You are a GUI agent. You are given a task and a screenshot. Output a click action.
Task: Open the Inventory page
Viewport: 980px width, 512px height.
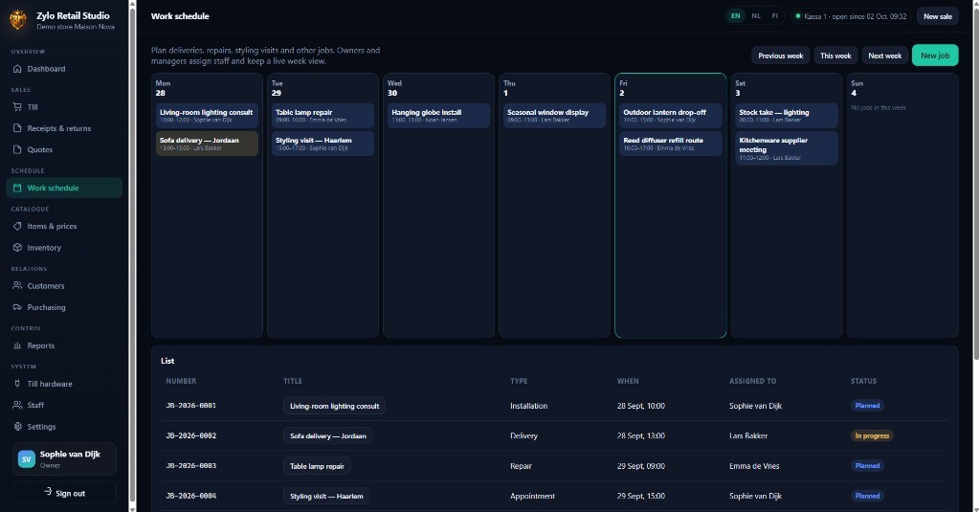tap(64, 248)
